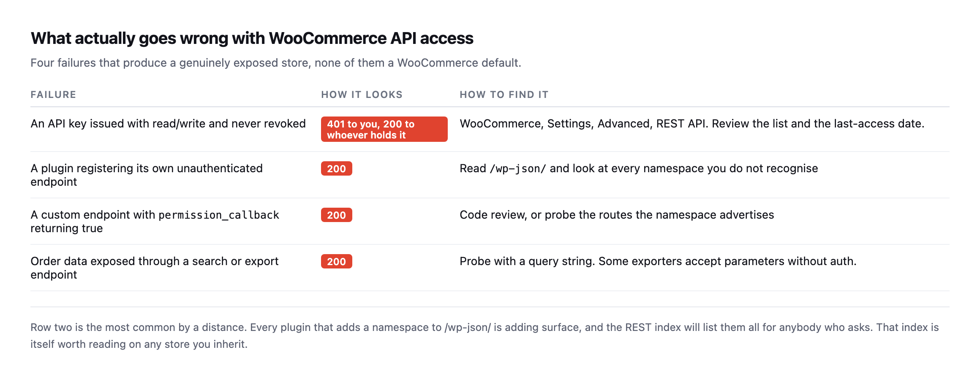Click the 200 badge in the Order data row
The width and height of the screenshot is (980, 374).
[x=336, y=261]
